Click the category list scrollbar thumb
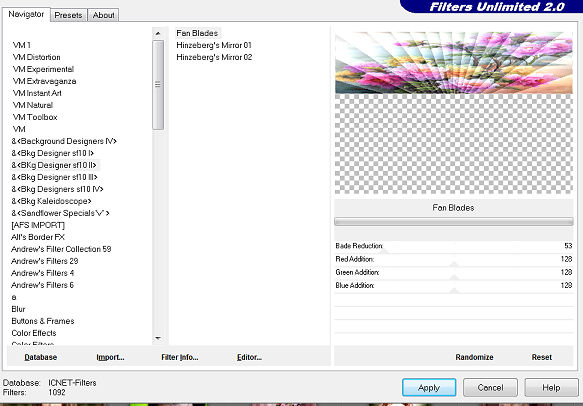 coord(158,85)
